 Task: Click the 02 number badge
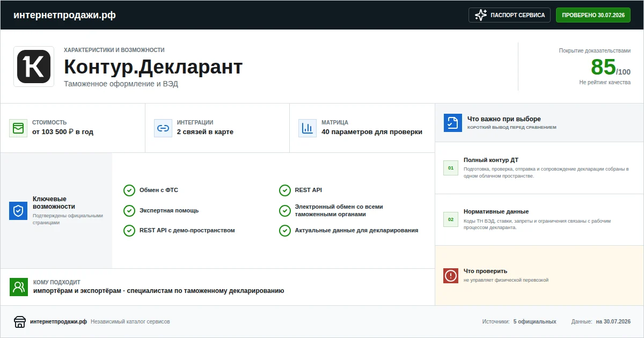point(451,219)
